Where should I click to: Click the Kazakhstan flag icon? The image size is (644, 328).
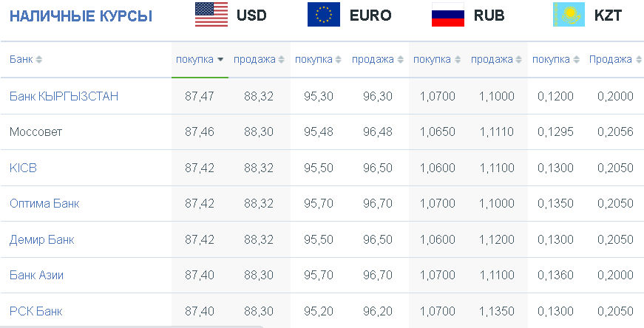tap(569, 15)
